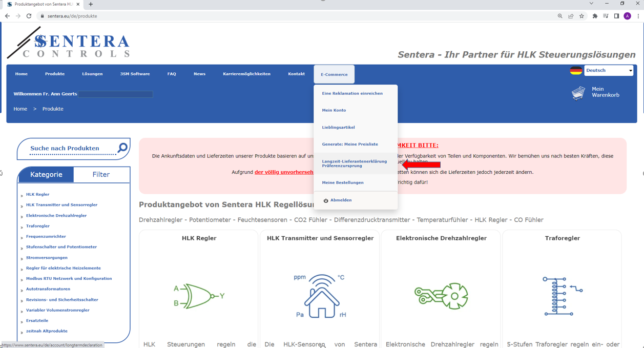Open Chrome three-dot menu

pos(638,16)
